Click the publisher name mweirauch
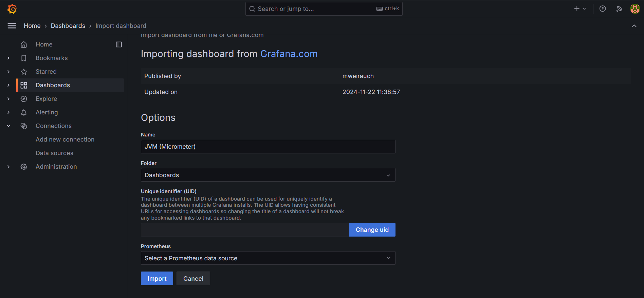This screenshot has height=298, width=644. tap(358, 76)
